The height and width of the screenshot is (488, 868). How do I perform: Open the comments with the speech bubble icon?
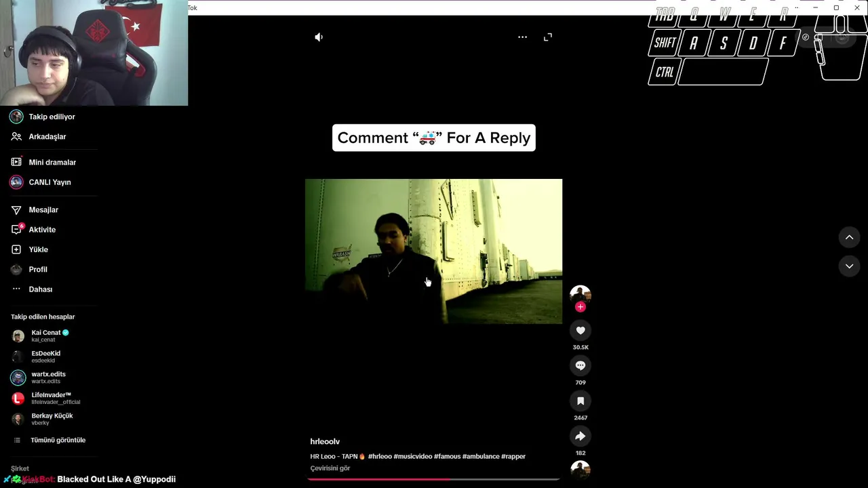pos(580,365)
